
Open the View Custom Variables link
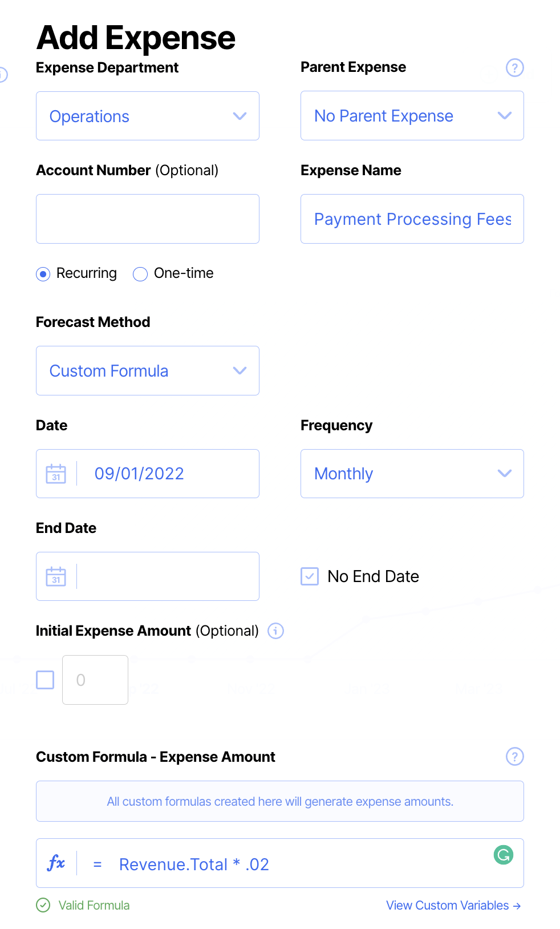pyautogui.click(x=453, y=906)
